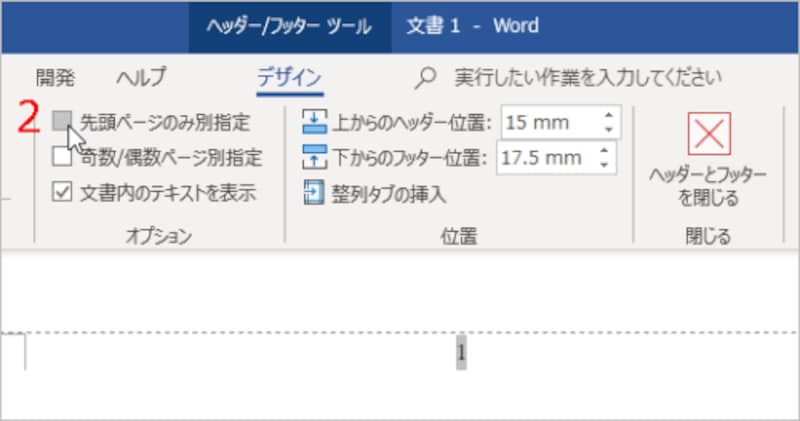This screenshot has height=421, width=800.
Task: Decrease header position with down spinner arrow
Action: (608, 130)
